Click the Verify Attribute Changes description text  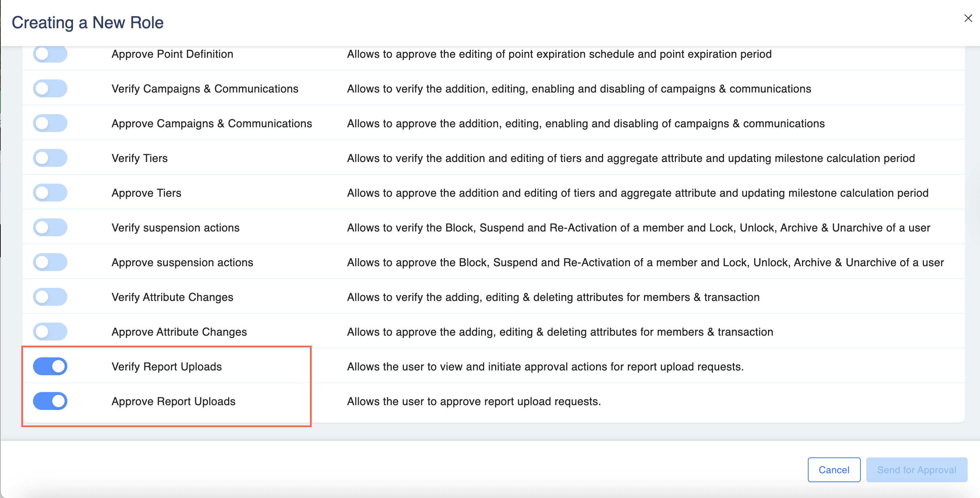tap(553, 297)
